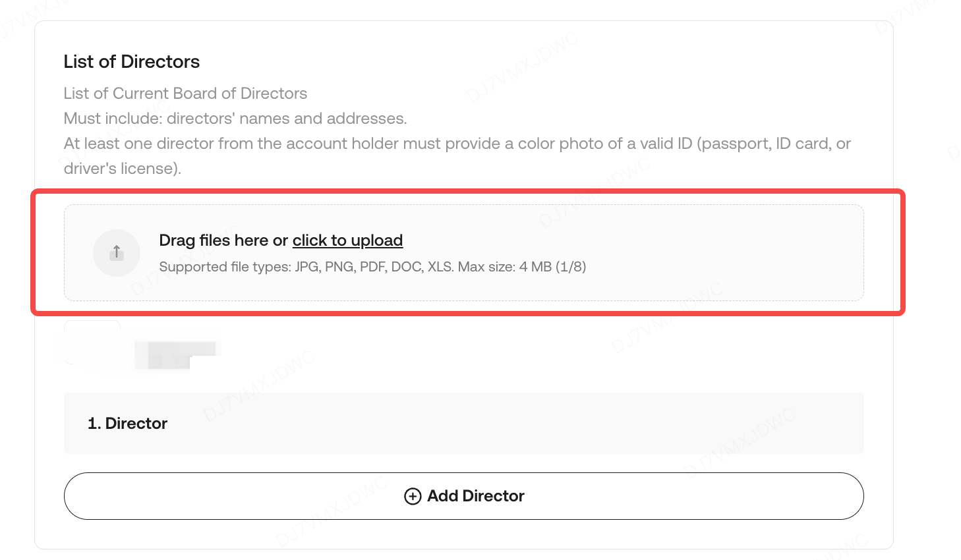Screen dimensions: 961x560
Task: Click the plus icon beside Add Director
Action: [x=413, y=496]
